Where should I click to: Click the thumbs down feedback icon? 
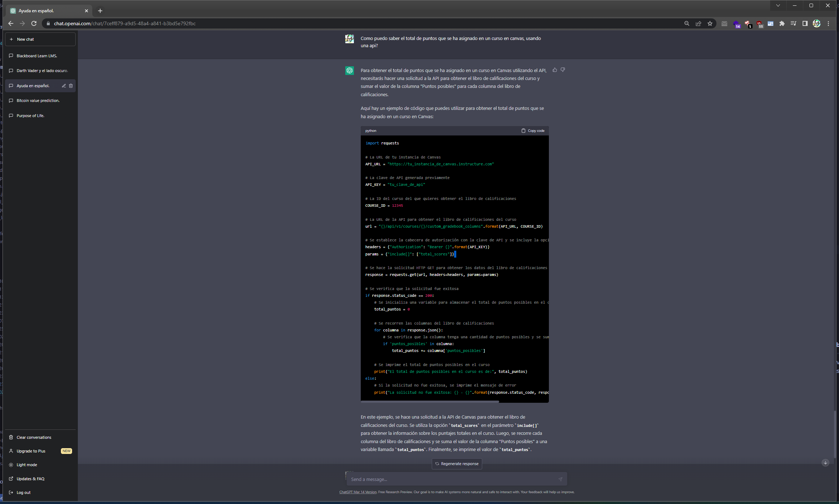click(x=563, y=70)
